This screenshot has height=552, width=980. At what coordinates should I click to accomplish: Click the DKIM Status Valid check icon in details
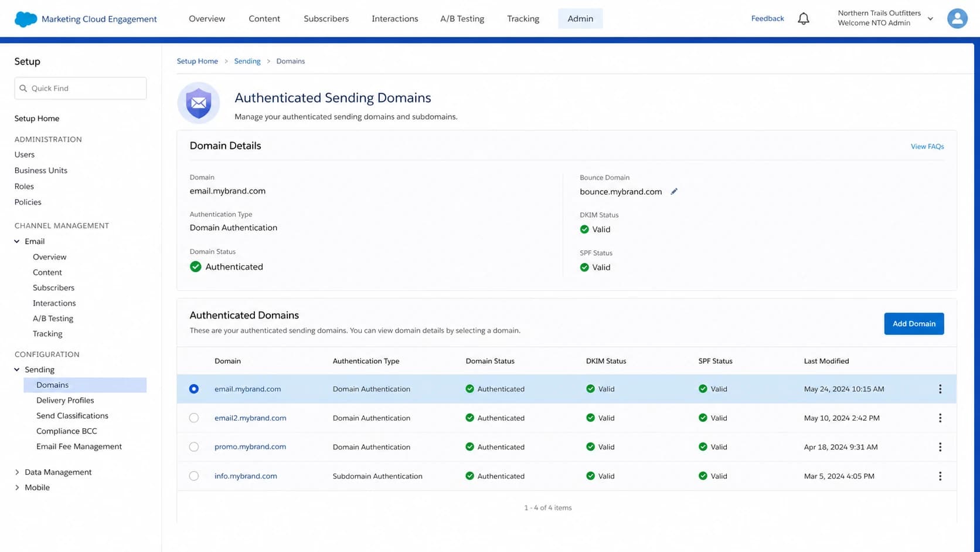584,229
